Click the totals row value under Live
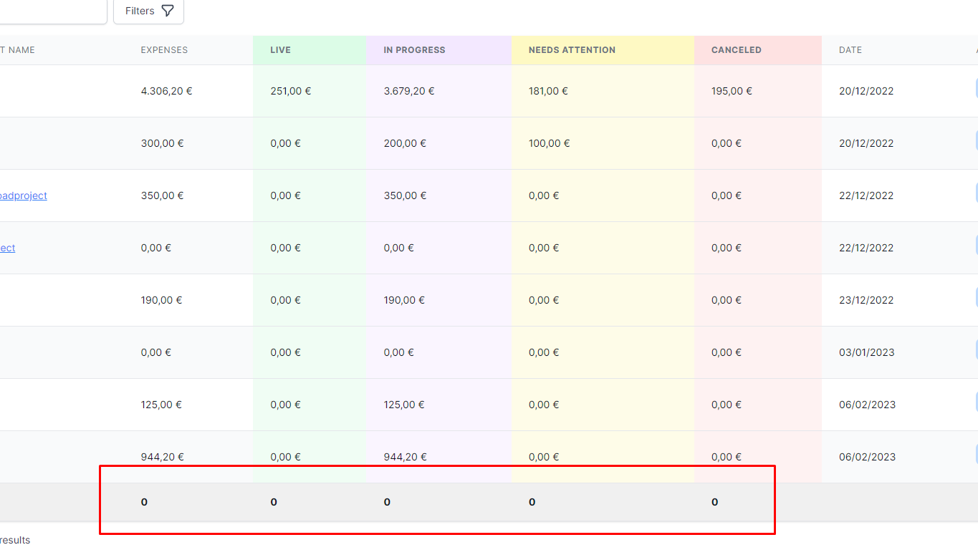The width and height of the screenshot is (978, 560). pyautogui.click(x=274, y=502)
